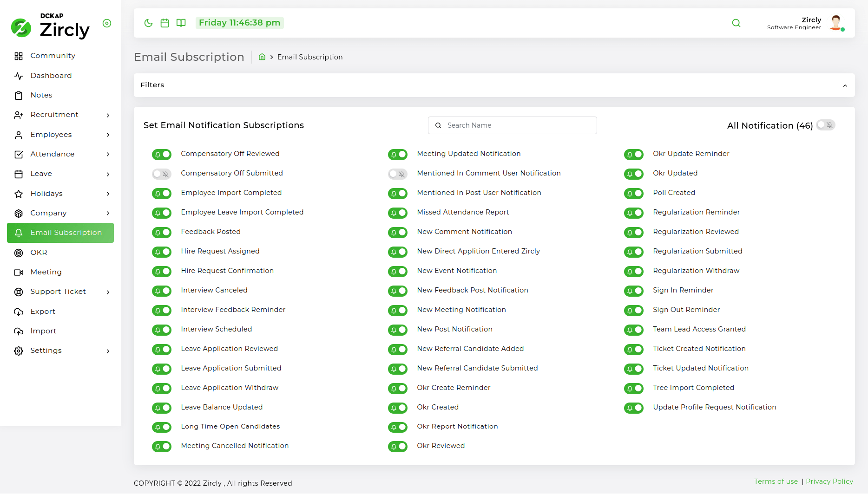
Task: Open the Dashboard page
Action: point(51,76)
